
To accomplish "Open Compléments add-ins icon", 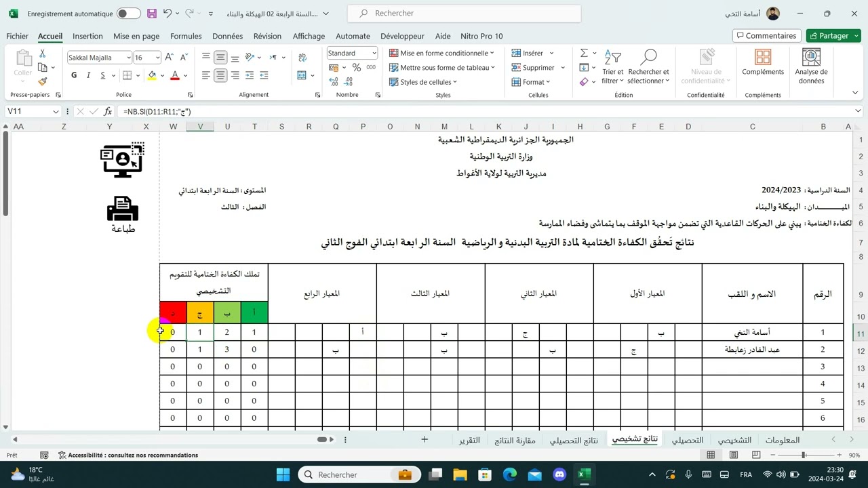I will coord(763,62).
